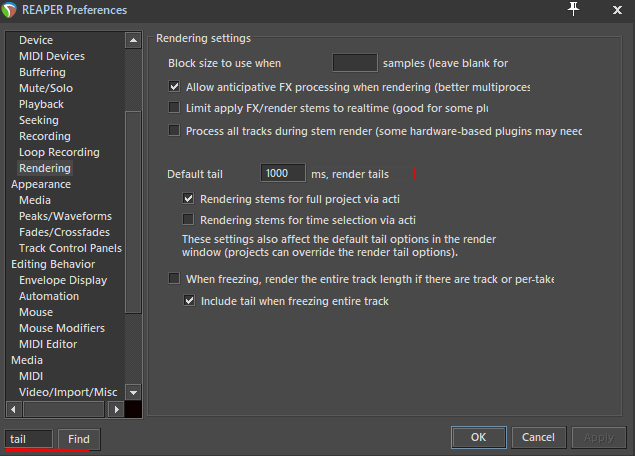Image resolution: width=635 pixels, height=456 pixels.
Task: Click the horizontal scrollbar thumb under category list
Action: [64, 409]
